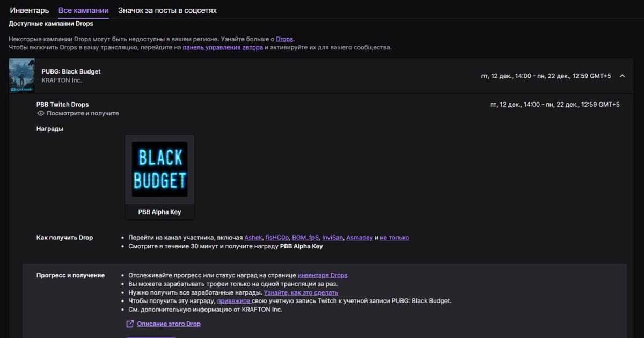Image resolution: width=644 pixels, height=338 pixels.
Task: Click the привяжите account linking link
Action: [x=233, y=301]
